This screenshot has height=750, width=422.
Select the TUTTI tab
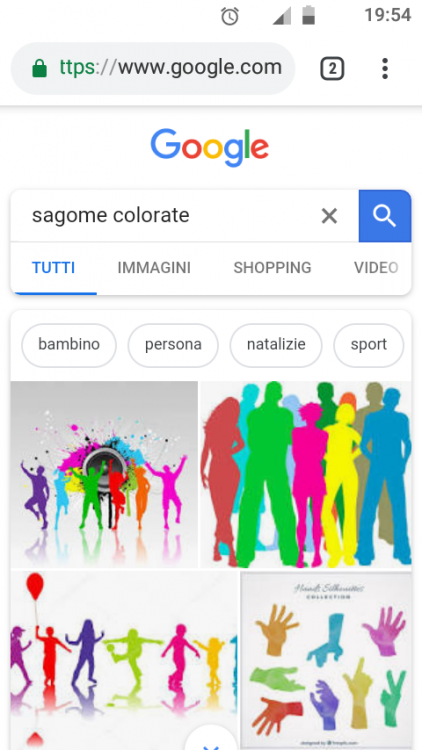[54, 267]
